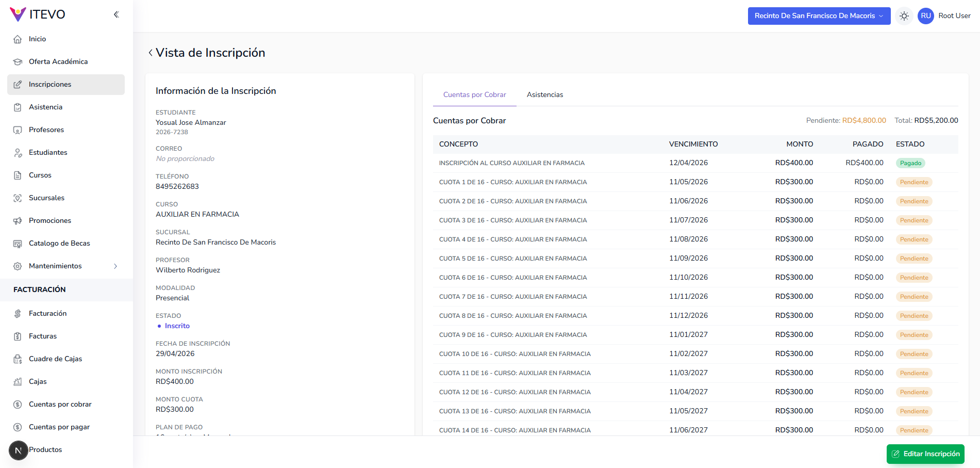Click Pendiente badge for CUOTA 5 DE 16
The width and height of the screenshot is (980, 468).
pos(914,259)
